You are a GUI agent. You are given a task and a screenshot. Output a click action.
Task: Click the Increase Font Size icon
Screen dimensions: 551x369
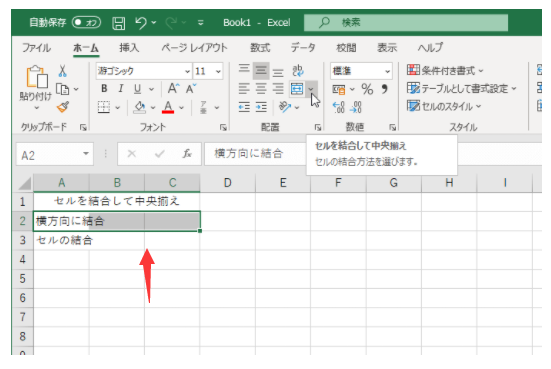pyautogui.click(x=173, y=89)
